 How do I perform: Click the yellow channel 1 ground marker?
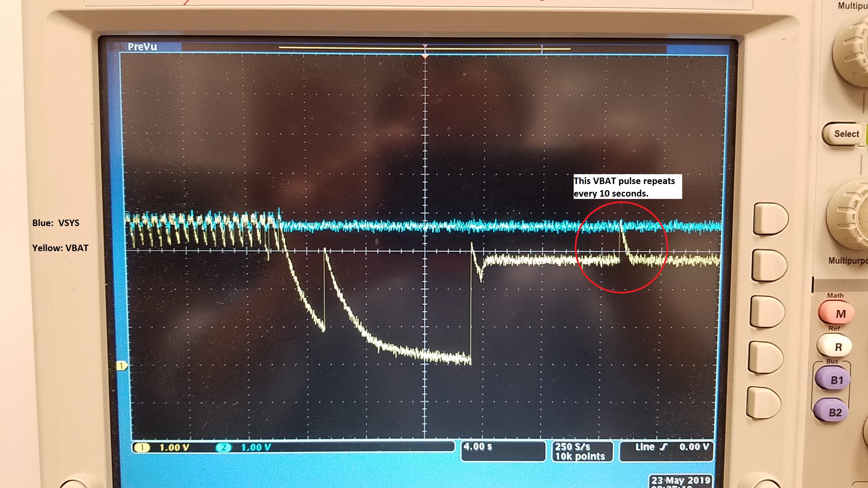[x=122, y=366]
